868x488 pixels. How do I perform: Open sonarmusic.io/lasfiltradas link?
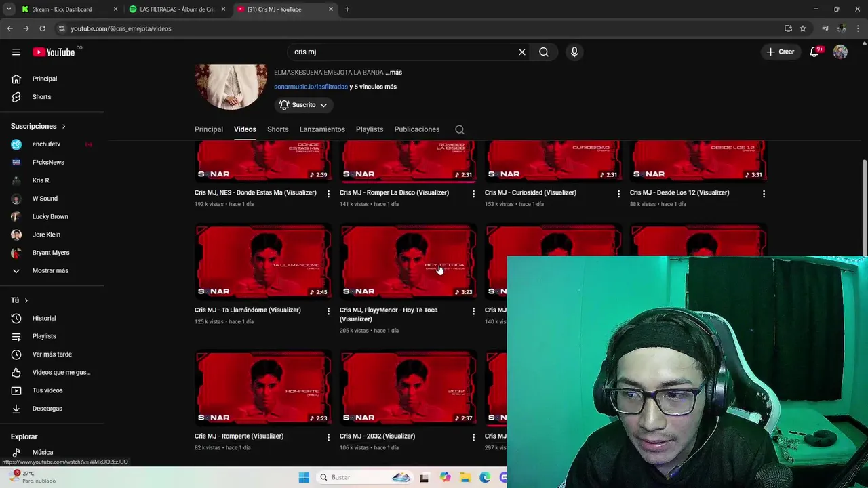coord(311,87)
